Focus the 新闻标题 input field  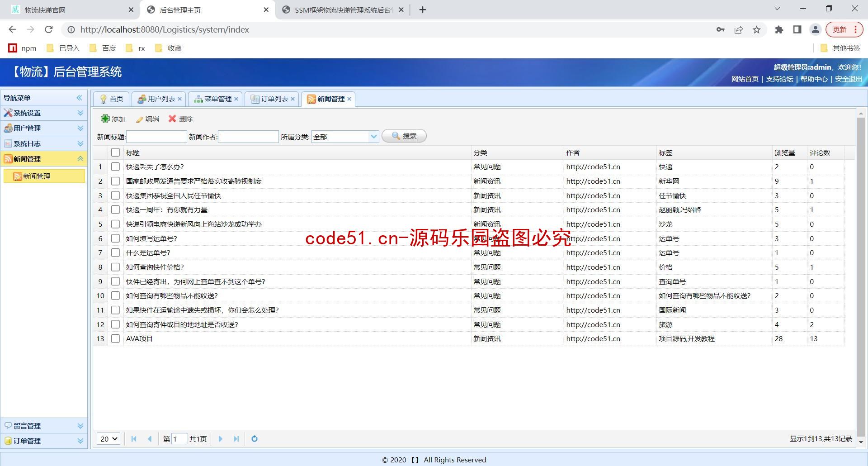click(x=156, y=137)
